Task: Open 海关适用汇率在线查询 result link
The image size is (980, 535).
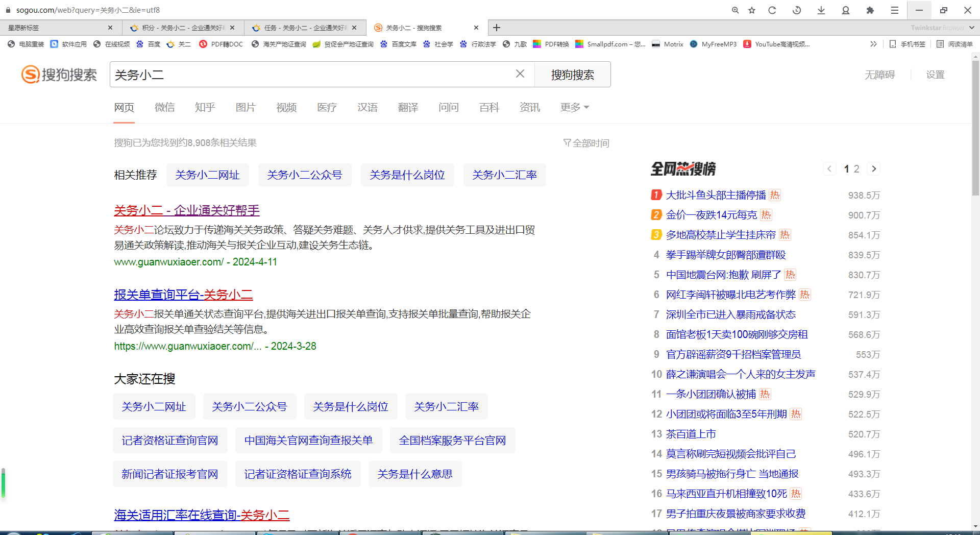Action: point(202,515)
